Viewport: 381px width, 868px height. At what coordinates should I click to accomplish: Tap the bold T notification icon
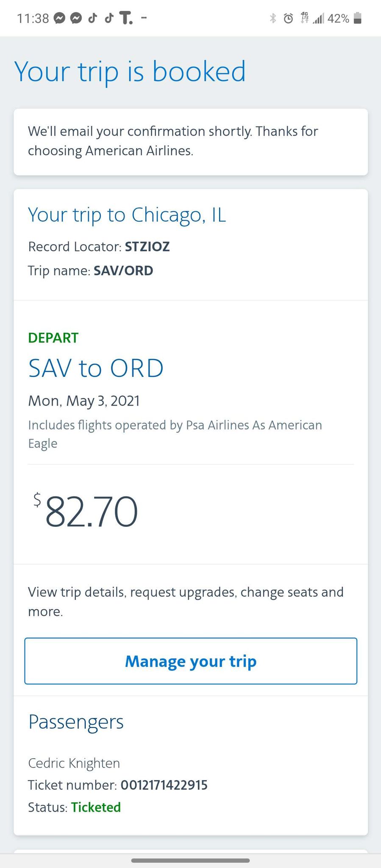pos(126,18)
